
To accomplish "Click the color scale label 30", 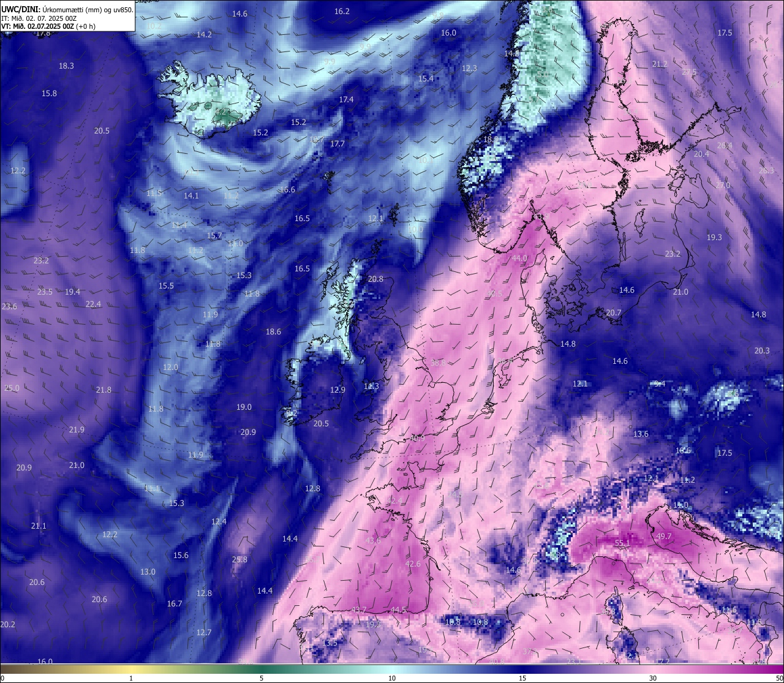I will (653, 678).
